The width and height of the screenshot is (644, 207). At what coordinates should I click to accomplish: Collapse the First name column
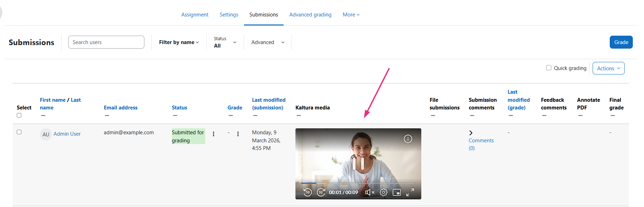click(x=43, y=115)
